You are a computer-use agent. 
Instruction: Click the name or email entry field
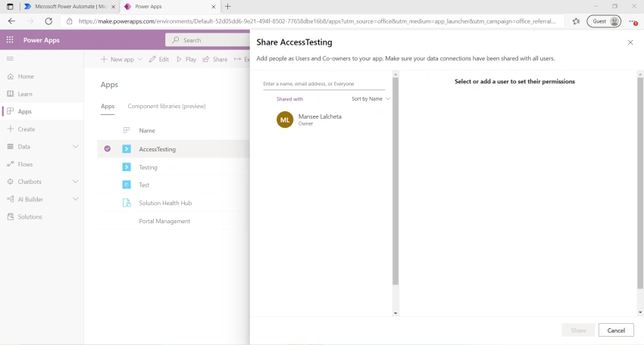(324, 84)
